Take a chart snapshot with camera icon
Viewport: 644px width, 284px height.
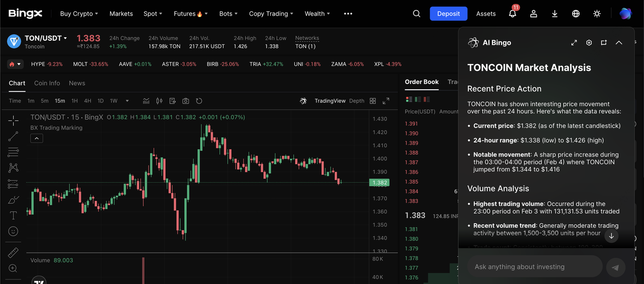point(186,101)
